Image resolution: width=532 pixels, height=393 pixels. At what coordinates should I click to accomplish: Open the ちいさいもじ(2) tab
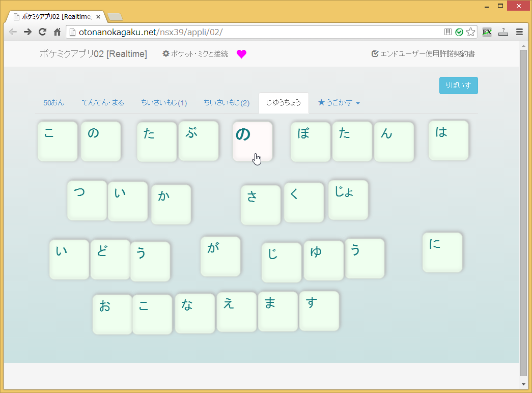tap(227, 103)
